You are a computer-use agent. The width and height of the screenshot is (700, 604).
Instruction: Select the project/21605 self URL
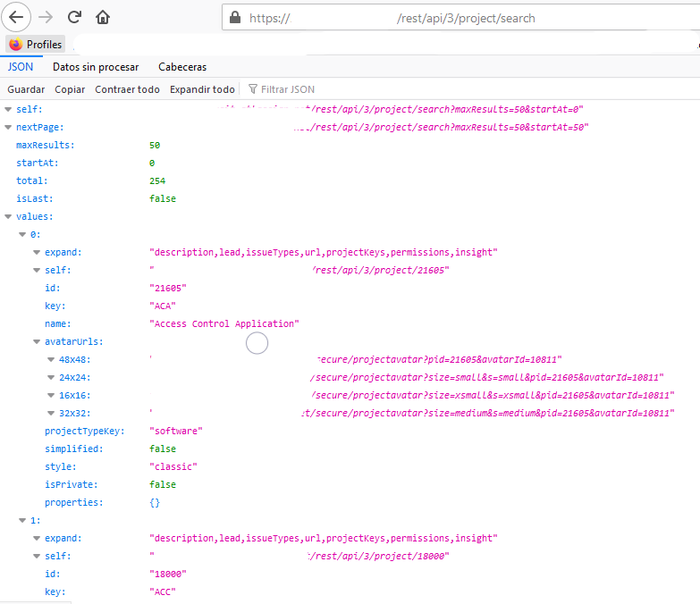[299, 271]
